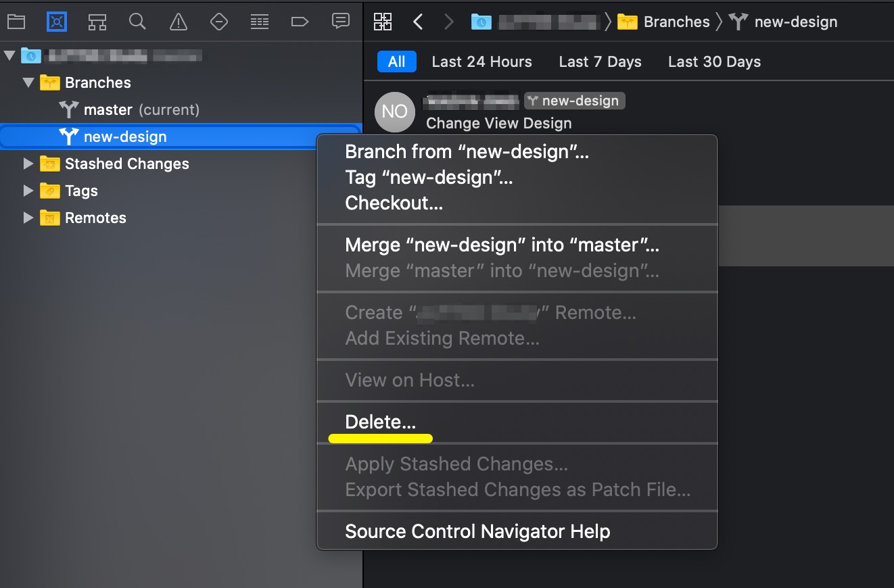Select the new-design branch row
Screen dimensions: 894x588
click(x=180, y=137)
